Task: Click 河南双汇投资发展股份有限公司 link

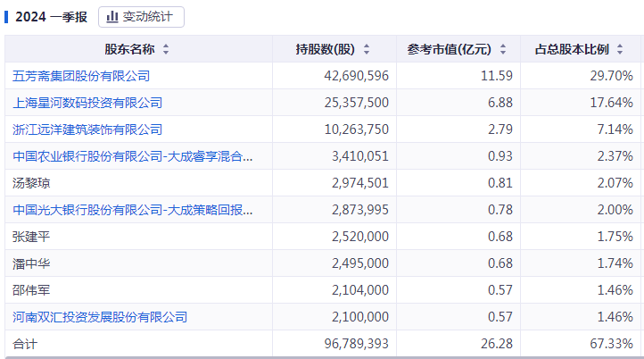Action: tap(100, 317)
